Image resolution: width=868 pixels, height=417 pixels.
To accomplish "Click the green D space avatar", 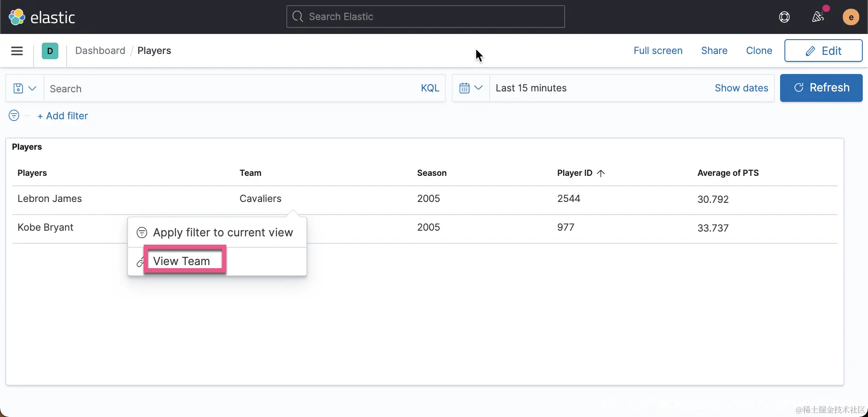I will 50,51.
